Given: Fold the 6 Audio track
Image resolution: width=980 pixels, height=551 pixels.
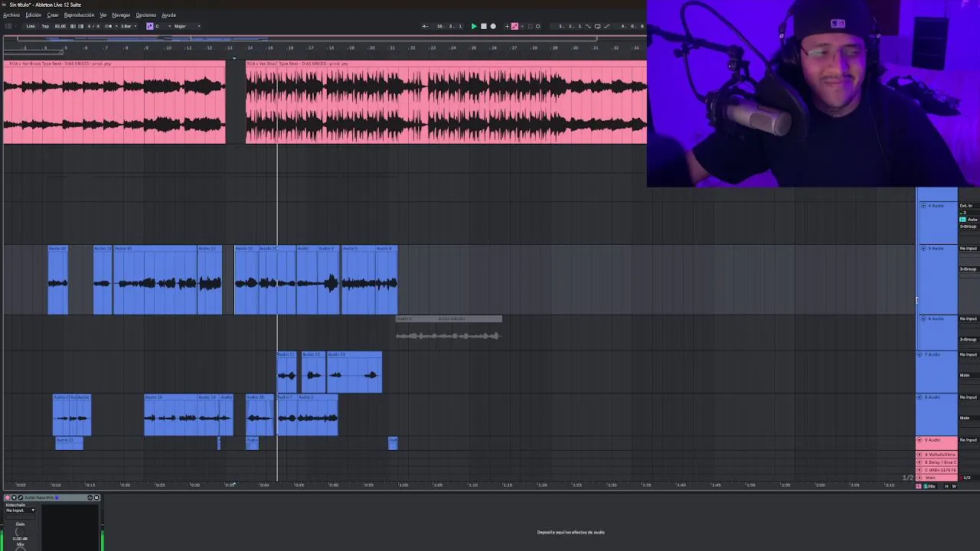Looking at the screenshot, I should [x=923, y=319].
